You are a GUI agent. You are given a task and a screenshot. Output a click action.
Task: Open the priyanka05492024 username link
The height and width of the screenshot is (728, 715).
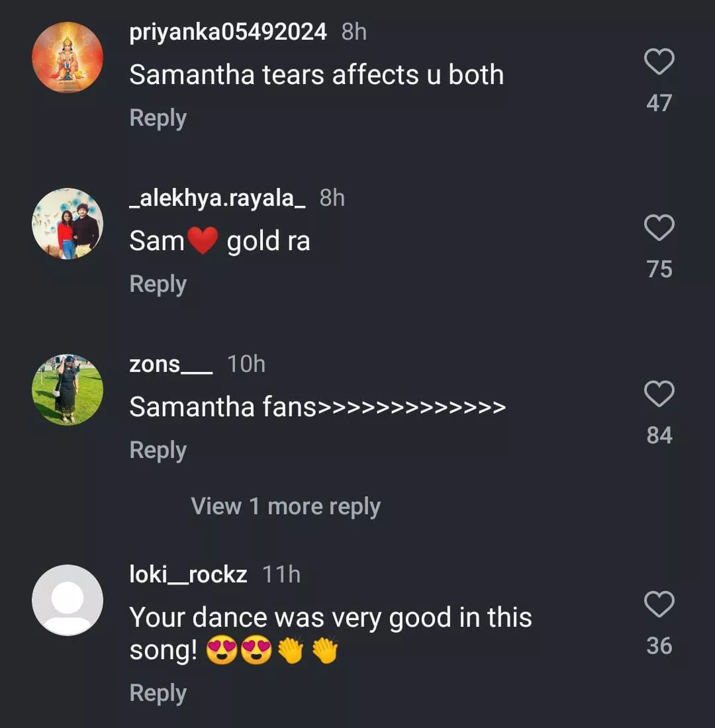(228, 32)
